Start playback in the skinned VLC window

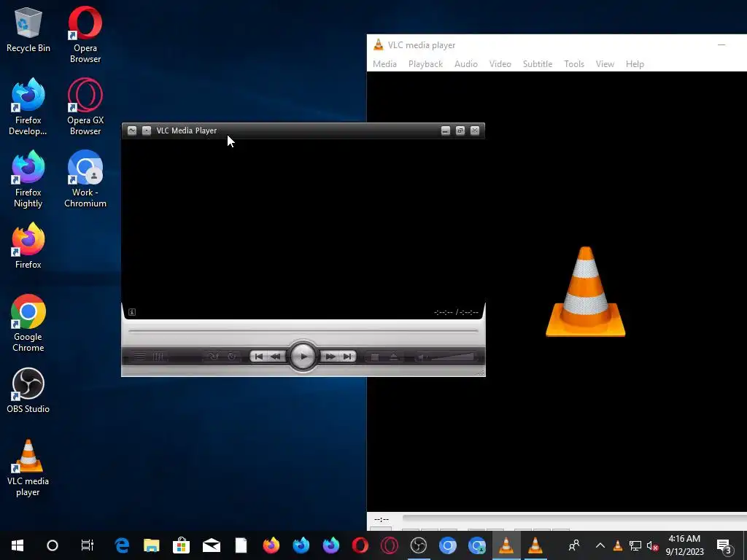303,356
